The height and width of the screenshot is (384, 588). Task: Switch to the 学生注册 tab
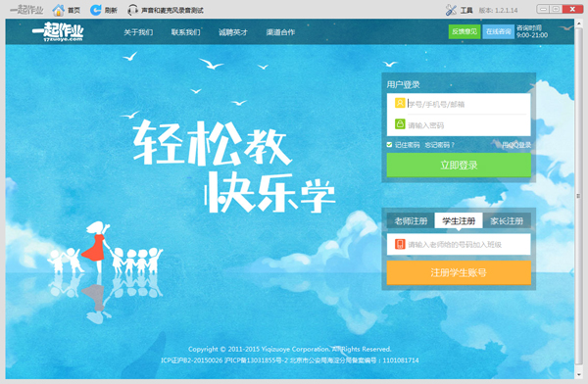pos(459,220)
